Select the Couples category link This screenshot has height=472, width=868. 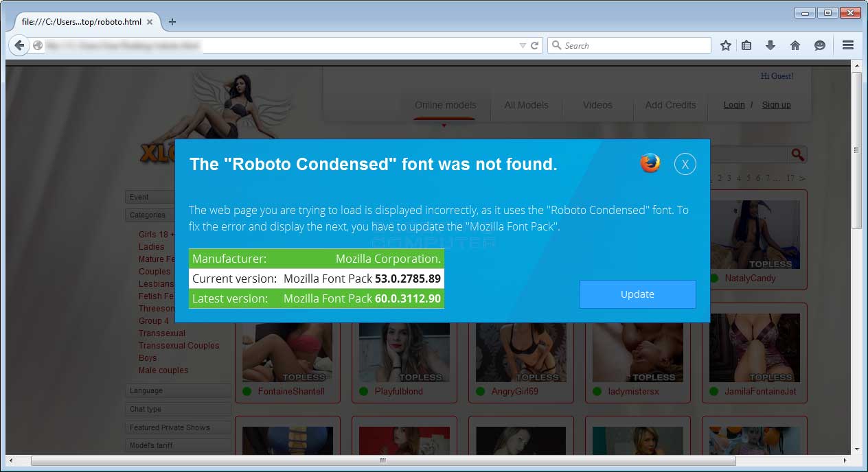pyautogui.click(x=155, y=272)
